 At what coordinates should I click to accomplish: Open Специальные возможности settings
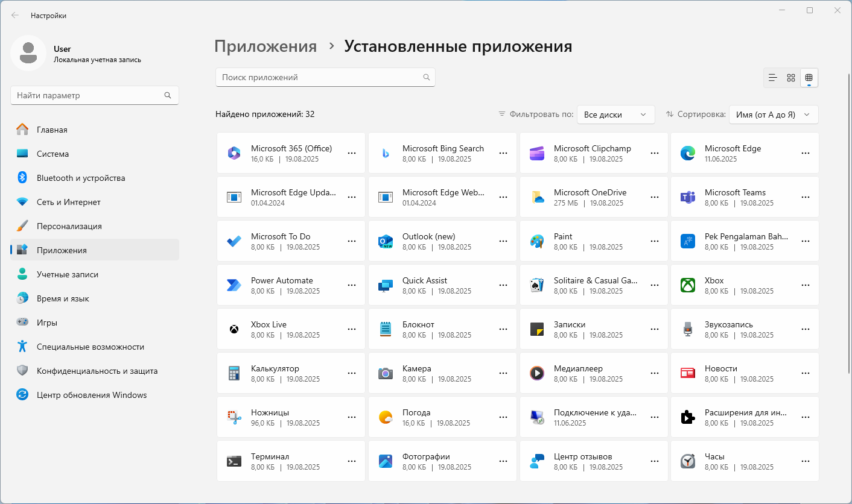click(x=95, y=347)
